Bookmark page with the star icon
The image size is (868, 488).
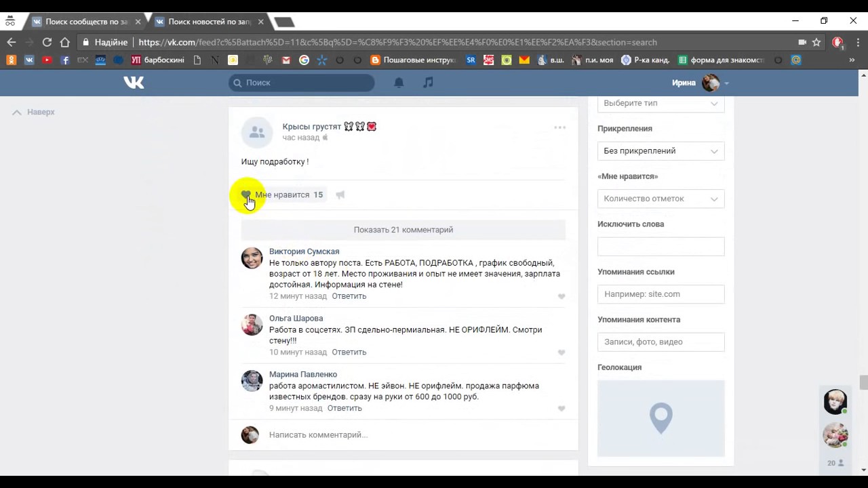click(x=816, y=42)
